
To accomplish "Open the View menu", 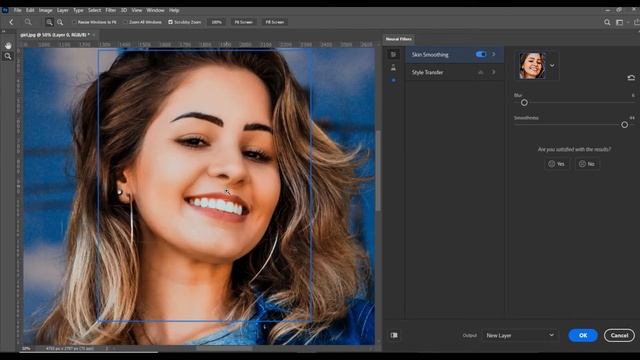I will pyautogui.click(x=137, y=10).
